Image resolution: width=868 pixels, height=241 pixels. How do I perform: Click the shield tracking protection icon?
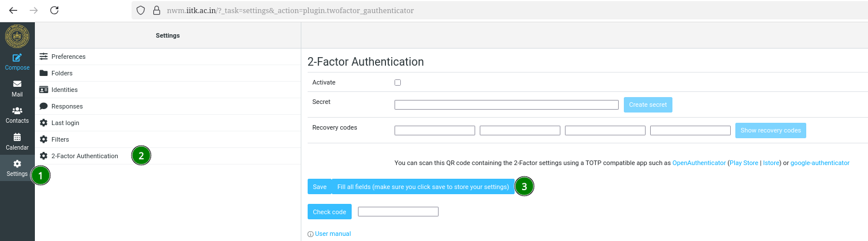click(x=141, y=10)
